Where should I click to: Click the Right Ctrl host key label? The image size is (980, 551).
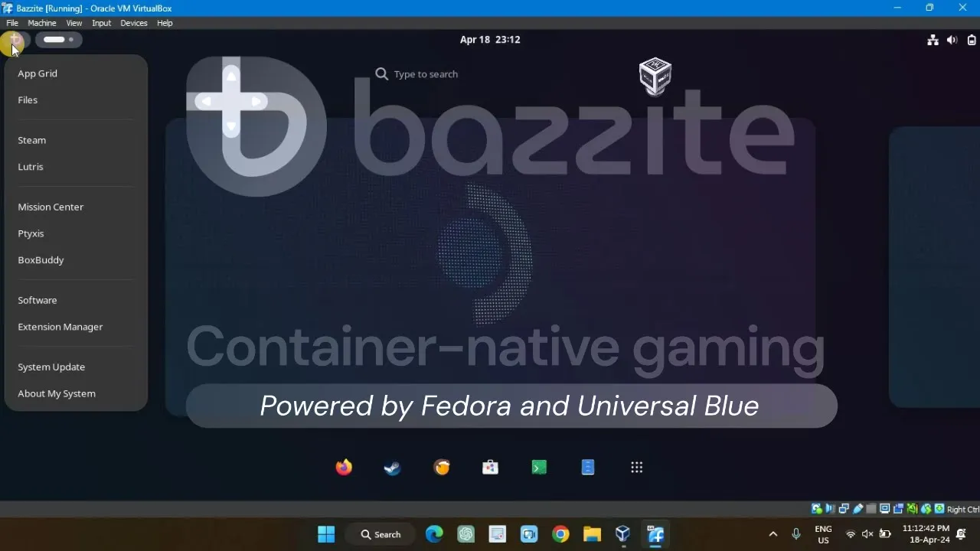pyautogui.click(x=963, y=509)
